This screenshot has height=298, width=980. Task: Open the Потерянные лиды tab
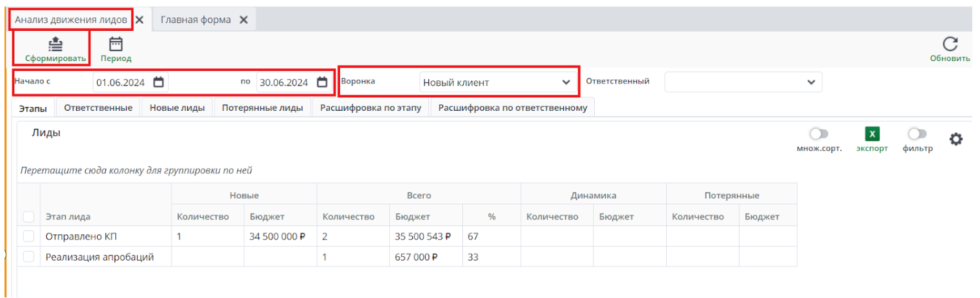[262, 108]
